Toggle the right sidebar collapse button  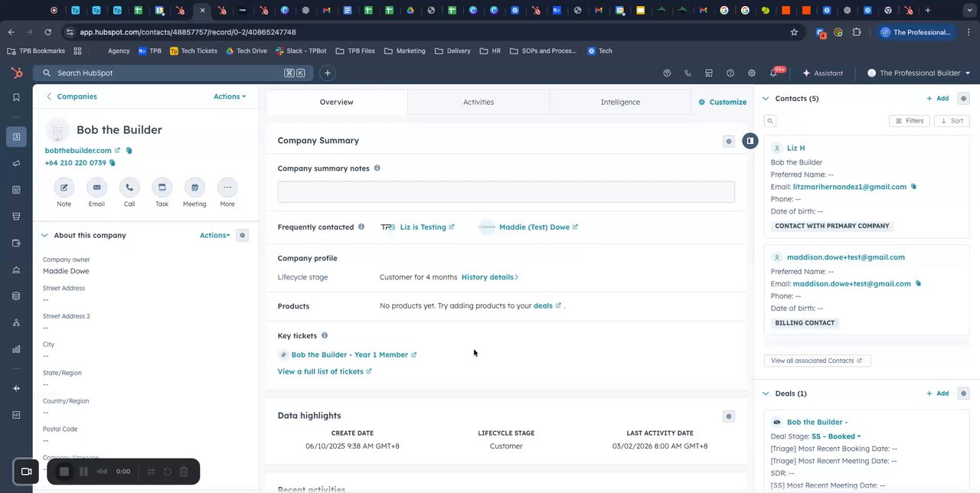[750, 141]
